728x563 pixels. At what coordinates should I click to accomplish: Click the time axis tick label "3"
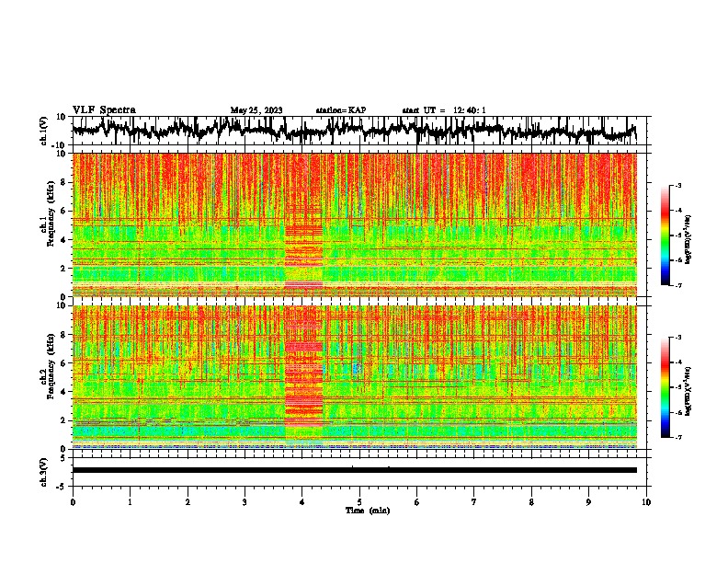tap(245, 502)
